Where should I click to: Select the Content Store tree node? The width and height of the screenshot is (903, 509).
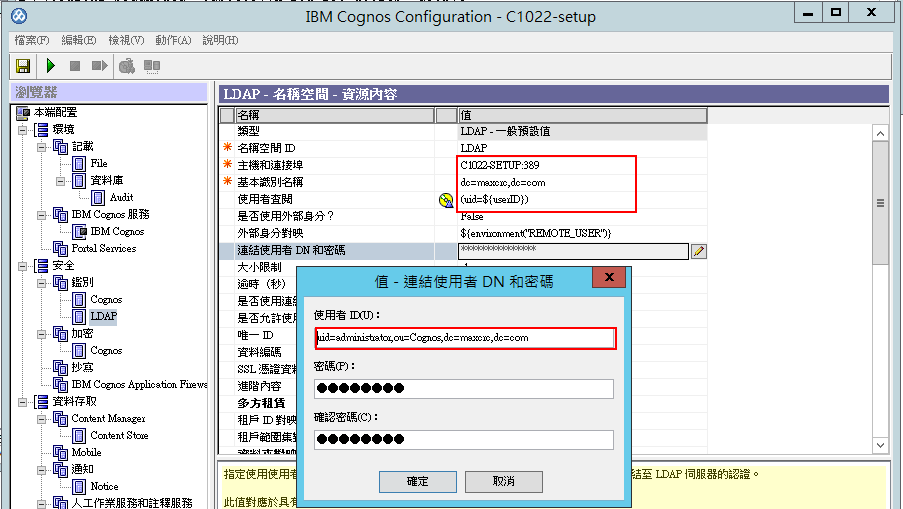[x=119, y=435]
